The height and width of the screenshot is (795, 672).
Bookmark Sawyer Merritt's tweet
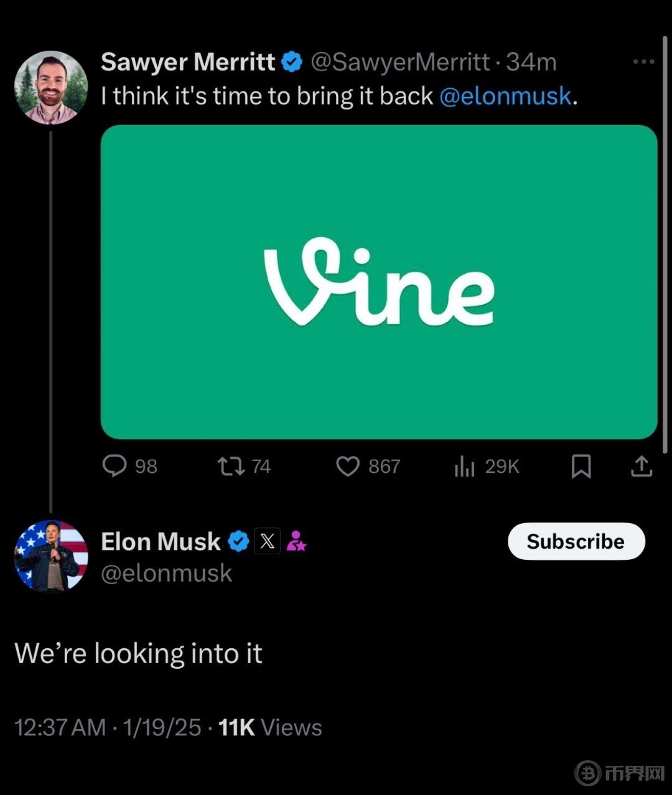click(581, 467)
